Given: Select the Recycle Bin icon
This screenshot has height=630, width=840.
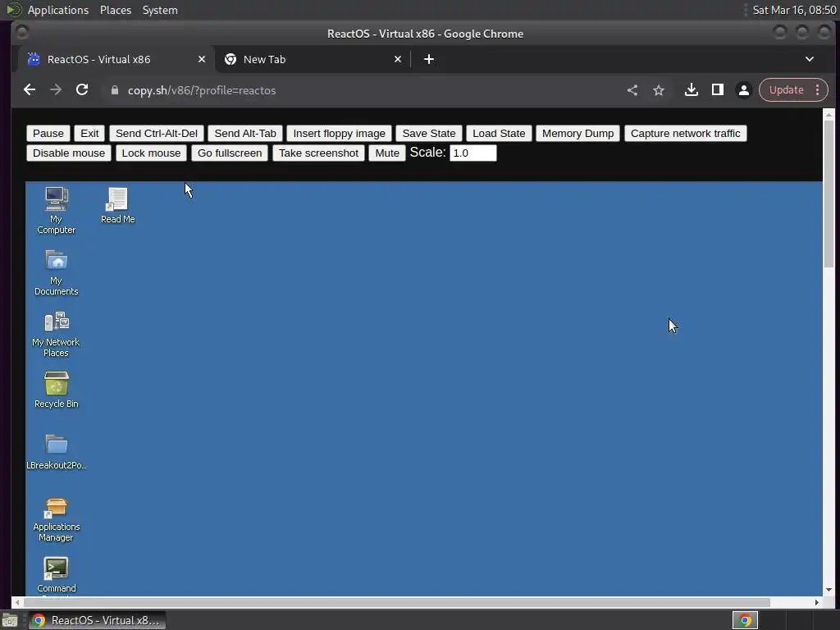Looking at the screenshot, I should click(57, 390).
